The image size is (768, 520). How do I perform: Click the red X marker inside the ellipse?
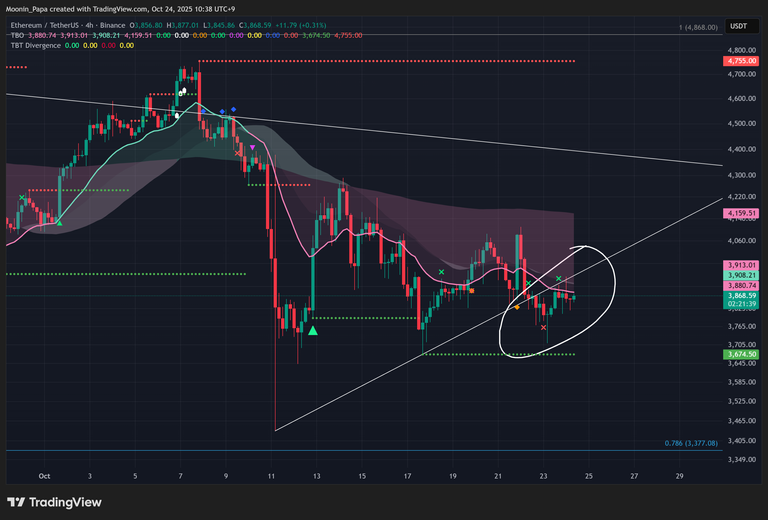pyautogui.click(x=543, y=327)
